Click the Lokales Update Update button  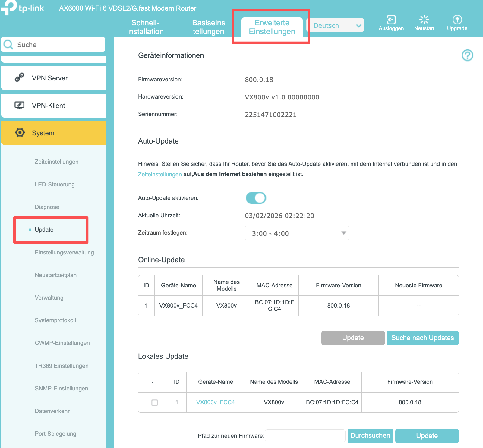pyautogui.click(x=427, y=436)
